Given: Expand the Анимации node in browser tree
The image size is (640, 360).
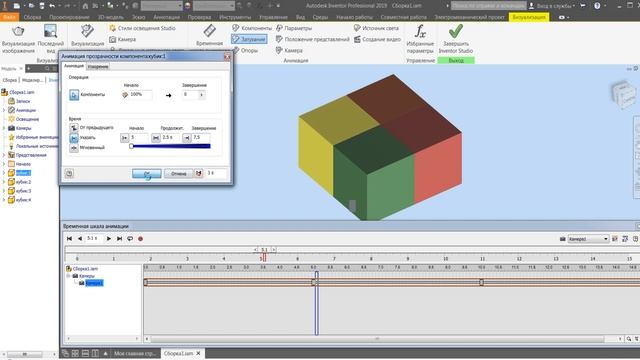Looking at the screenshot, I should (4, 110).
